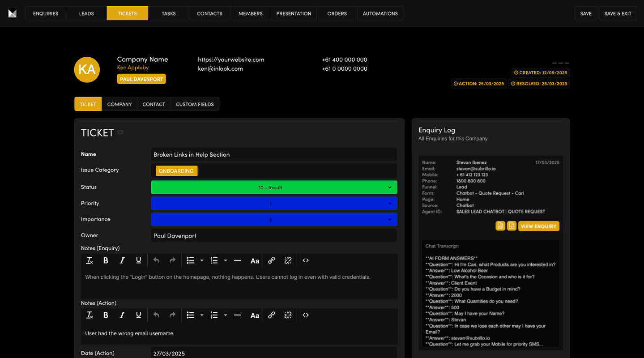Click the ticket Name input field
644x358 pixels.
(x=274, y=154)
